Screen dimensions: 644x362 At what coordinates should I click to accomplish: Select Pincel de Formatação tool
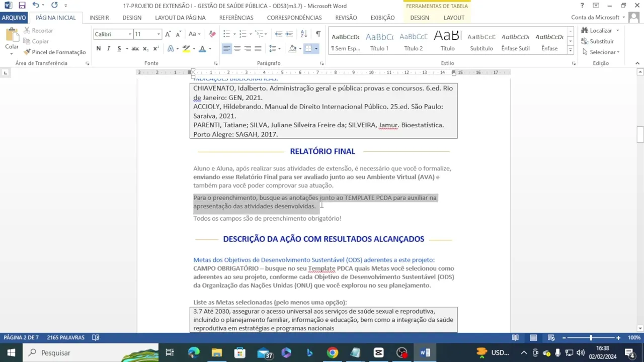[55, 52]
